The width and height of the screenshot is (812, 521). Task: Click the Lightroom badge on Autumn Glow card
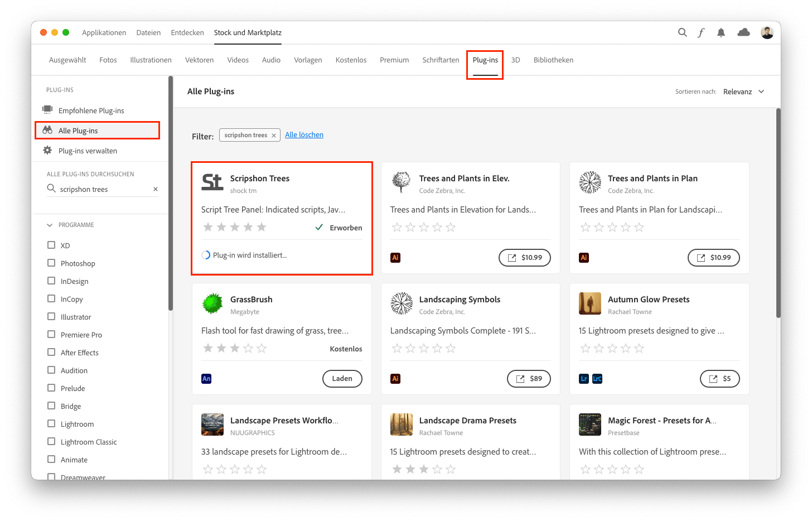tap(584, 379)
